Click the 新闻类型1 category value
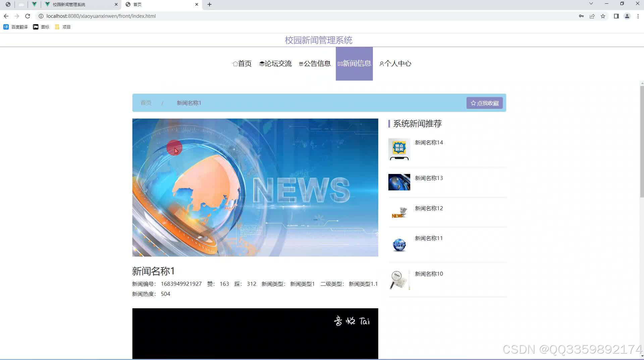The width and height of the screenshot is (644, 360). click(x=303, y=284)
